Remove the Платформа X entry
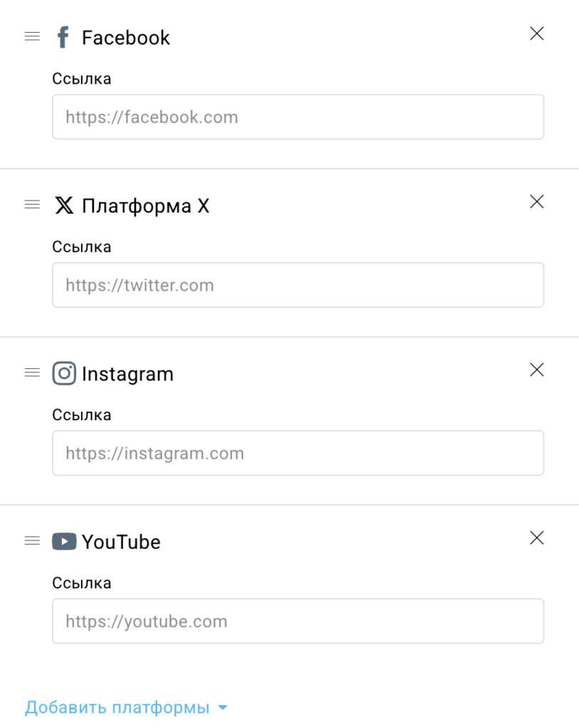Screen dimensions: 579x728 click(x=537, y=202)
